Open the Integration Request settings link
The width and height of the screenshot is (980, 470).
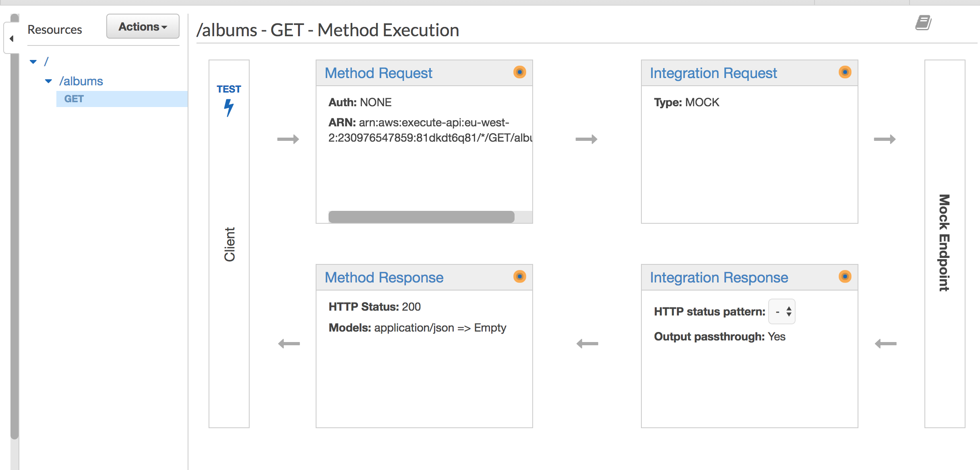(x=713, y=73)
